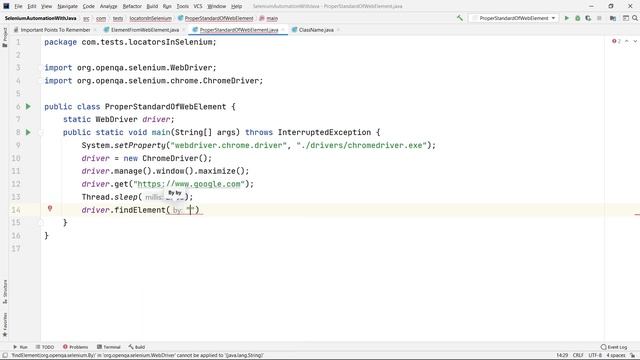Close the ProperStandardOfWebElement.java tab
Image resolution: width=640 pixels, height=360 pixels.
[x=283, y=30]
